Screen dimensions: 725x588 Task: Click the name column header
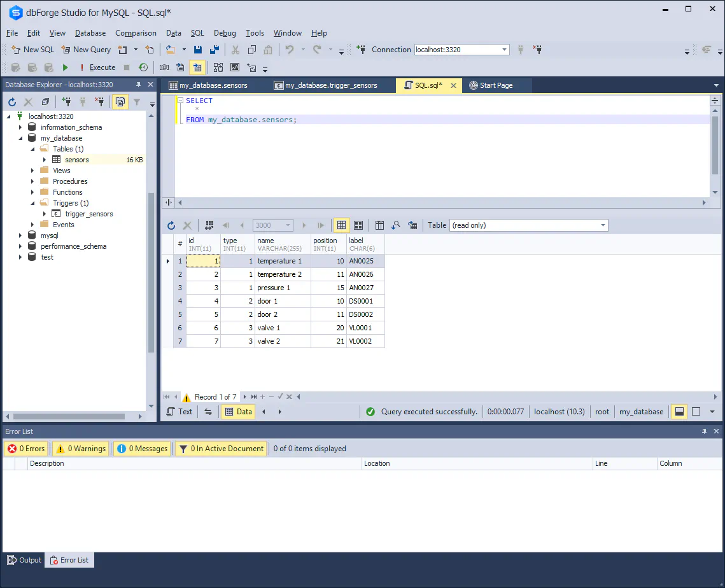coord(283,244)
